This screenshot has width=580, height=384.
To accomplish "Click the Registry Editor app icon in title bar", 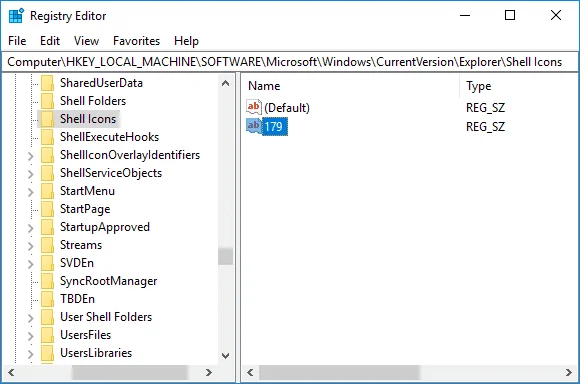I will (16, 16).
